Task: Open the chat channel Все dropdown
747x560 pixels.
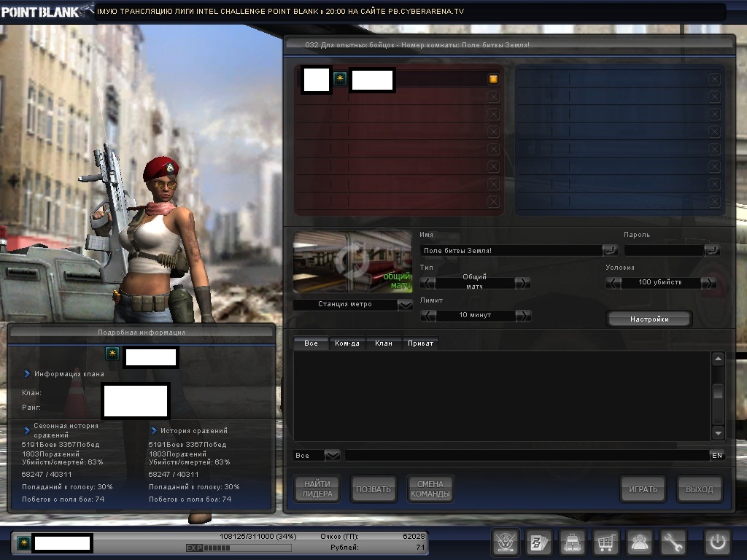Action: pos(332,455)
